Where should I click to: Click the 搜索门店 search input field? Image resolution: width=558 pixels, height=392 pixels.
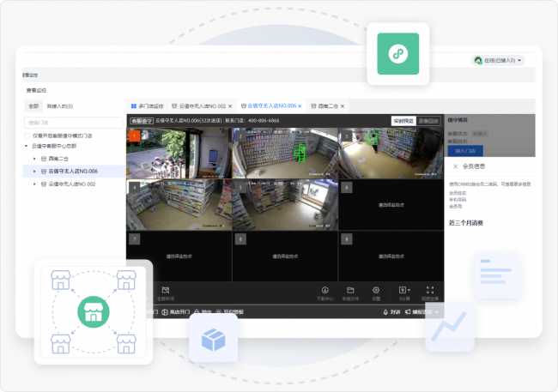click(x=73, y=123)
